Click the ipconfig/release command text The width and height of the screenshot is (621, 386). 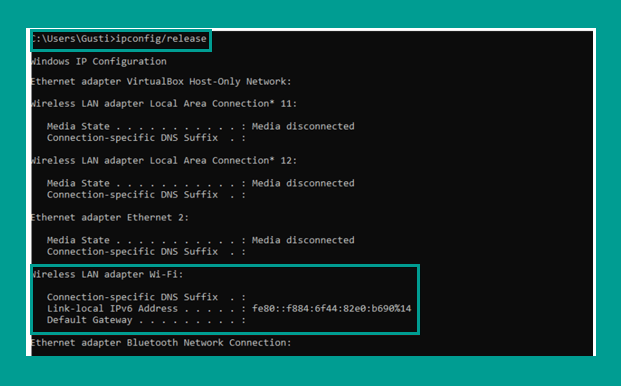[161, 39]
